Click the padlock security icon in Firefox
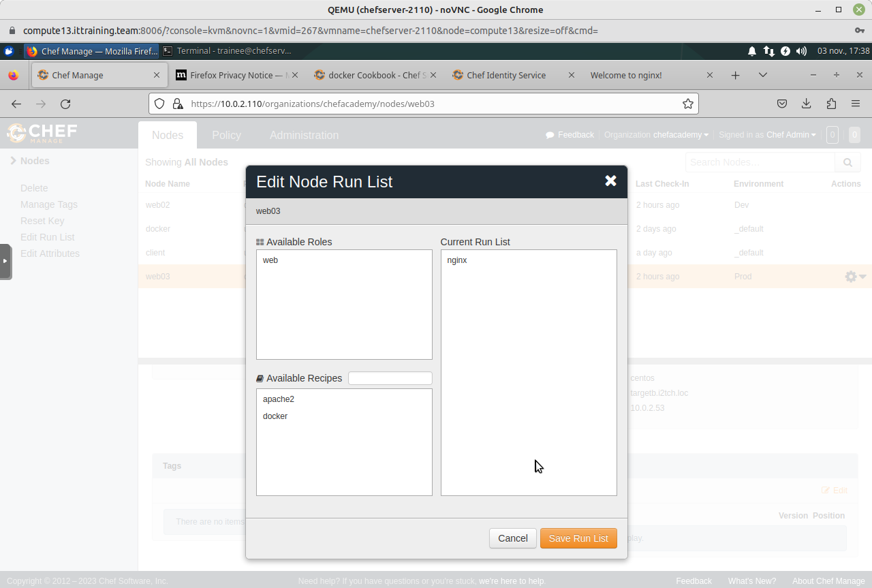 pyautogui.click(x=178, y=104)
